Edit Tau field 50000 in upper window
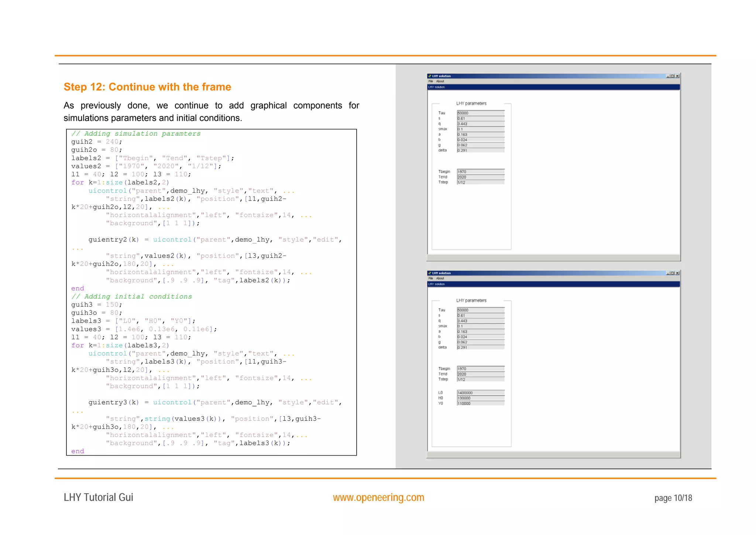 point(481,113)
